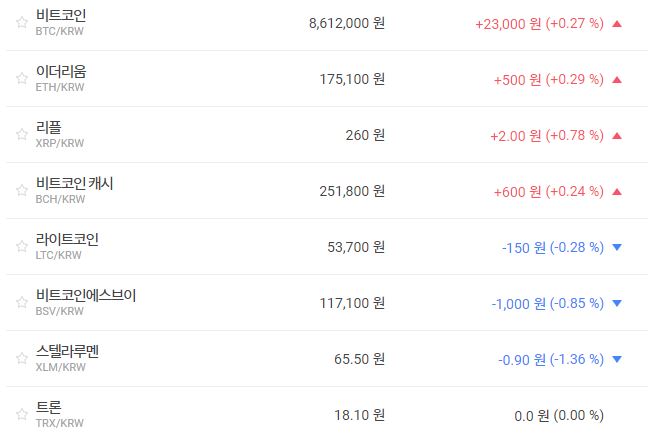Viewport: 648px width, 440px height.
Task: Mark Litecoin LTC/KRW as favorite
Action: [x=21, y=246]
